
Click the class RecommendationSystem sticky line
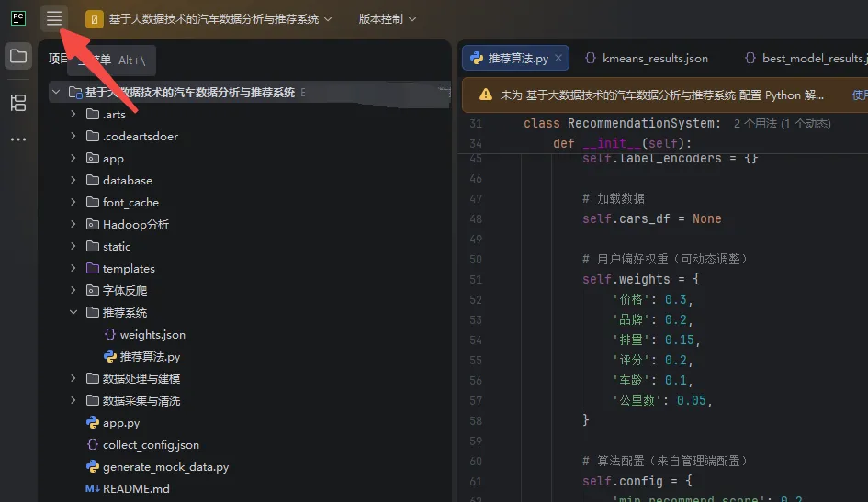622,123
